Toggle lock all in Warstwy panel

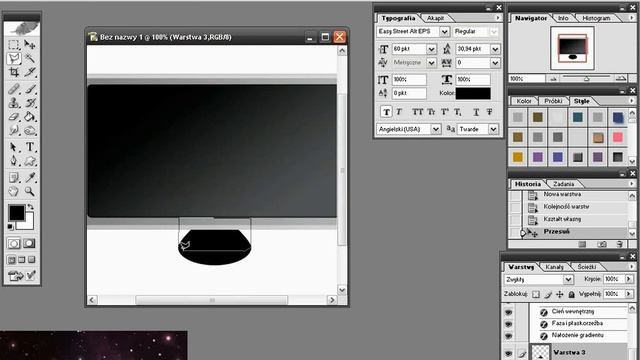coord(571,294)
